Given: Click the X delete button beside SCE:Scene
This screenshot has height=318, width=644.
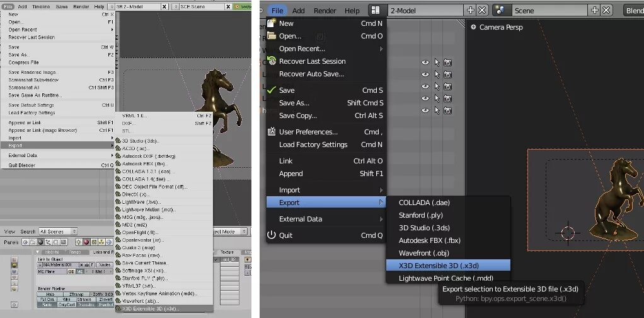Looking at the screenshot, I should (x=228, y=6).
